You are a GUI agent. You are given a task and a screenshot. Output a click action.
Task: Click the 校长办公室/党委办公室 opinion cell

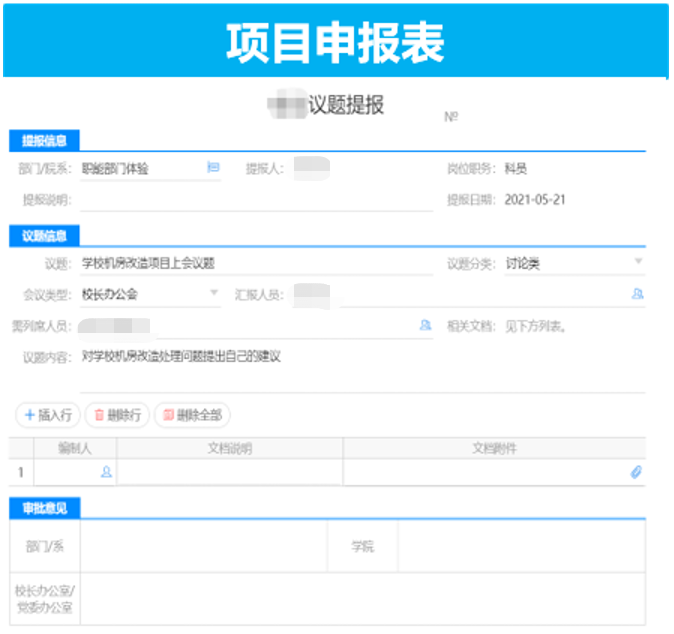[x=362, y=598]
